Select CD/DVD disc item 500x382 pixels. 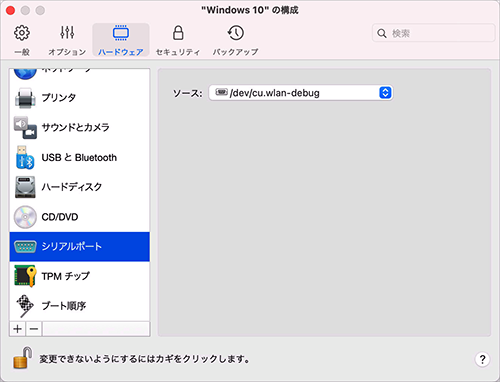[80, 217]
